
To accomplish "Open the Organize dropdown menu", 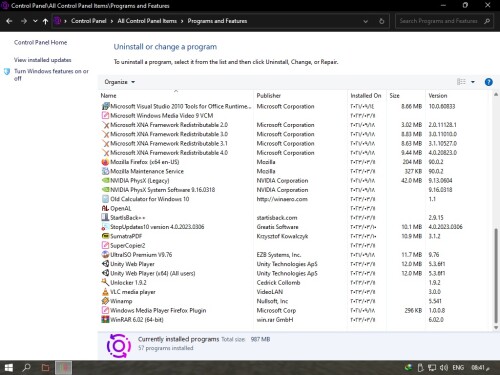I will 119,82.
